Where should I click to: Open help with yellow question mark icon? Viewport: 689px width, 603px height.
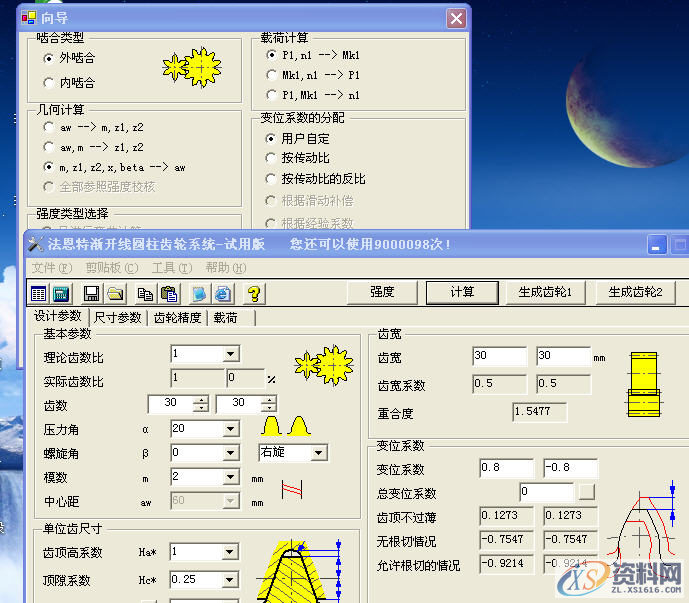click(x=254, y=294)
